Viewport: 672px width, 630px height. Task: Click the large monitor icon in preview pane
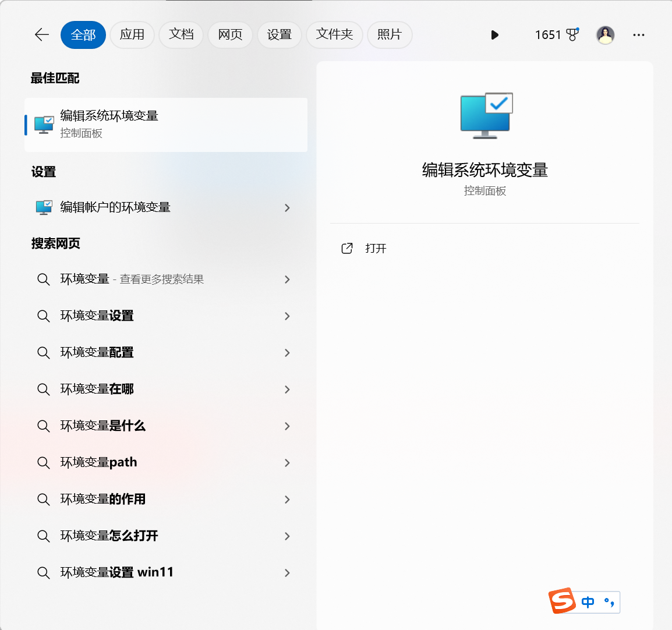point(486,116)
